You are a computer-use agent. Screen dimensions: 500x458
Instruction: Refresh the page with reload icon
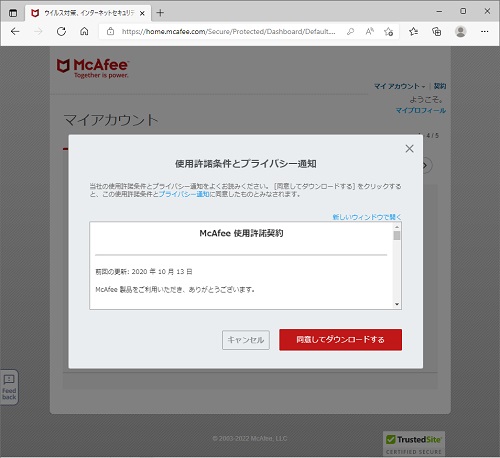61,32
